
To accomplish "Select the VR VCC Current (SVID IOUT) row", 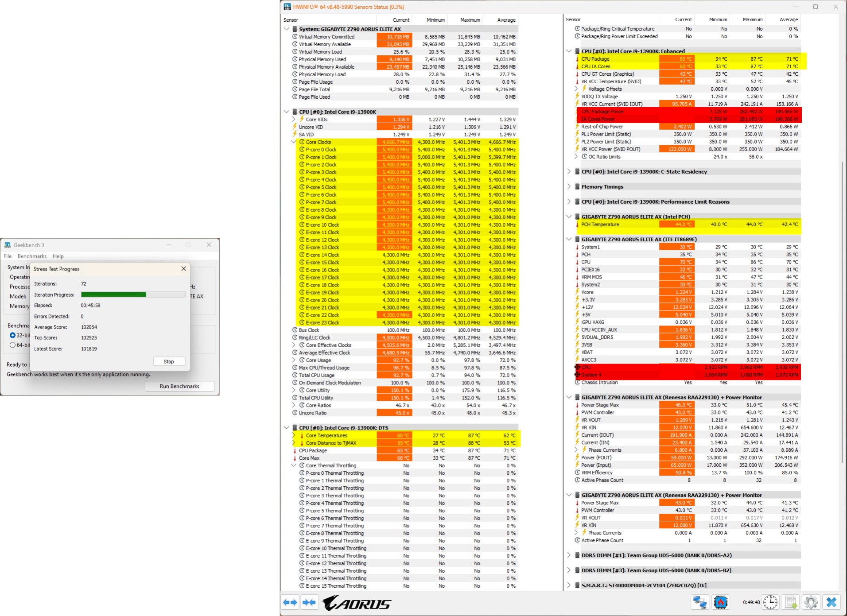I will click(688, 104).
